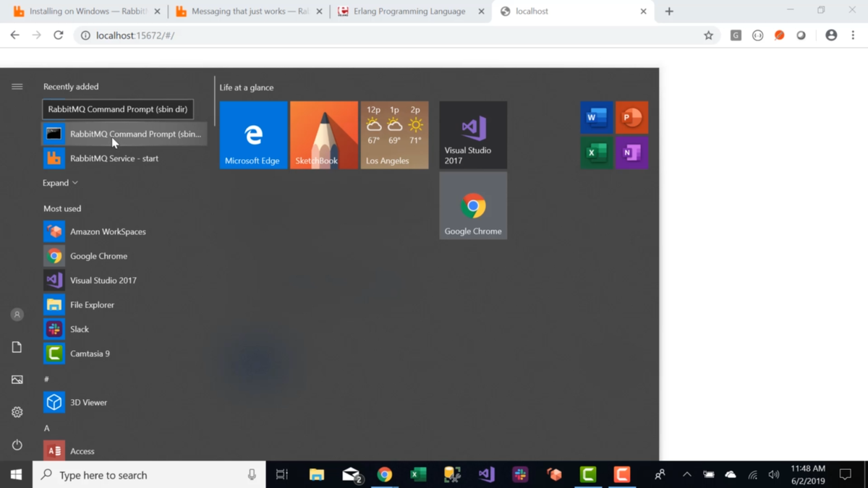
Task: Open Excel from the taskbar
Action: (418, 475)
